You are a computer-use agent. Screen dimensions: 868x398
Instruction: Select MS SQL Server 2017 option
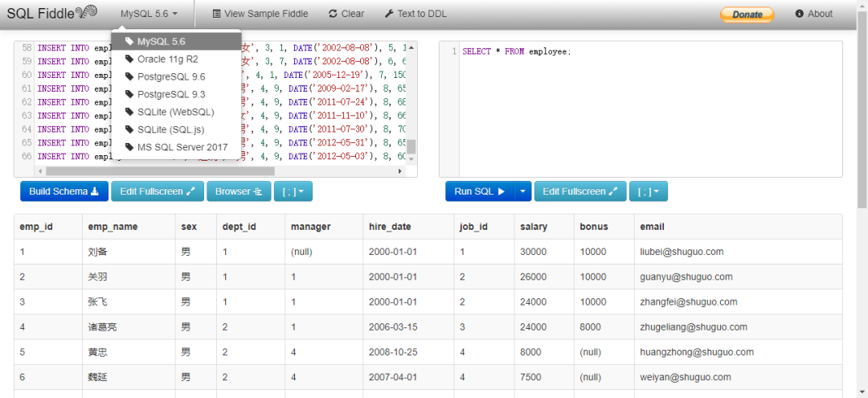click(176, 147)
